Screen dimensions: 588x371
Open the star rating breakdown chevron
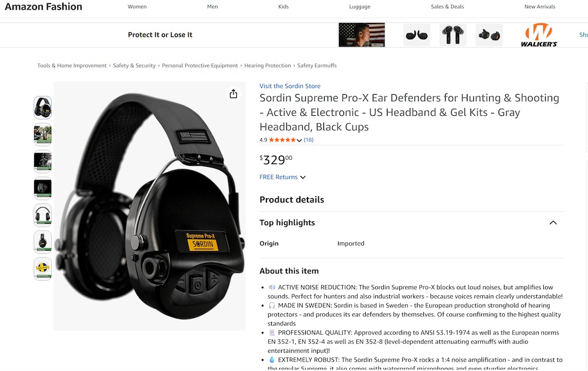click(x=299, y=140)
